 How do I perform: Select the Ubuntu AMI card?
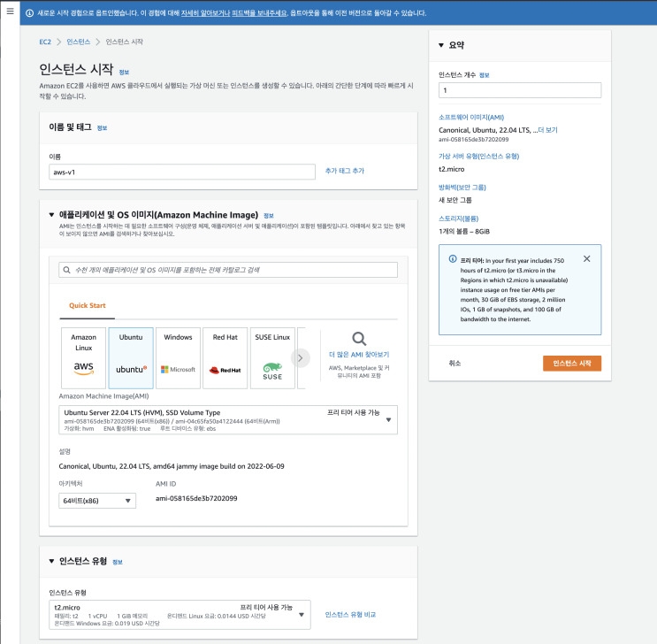(x=131, y=358)
